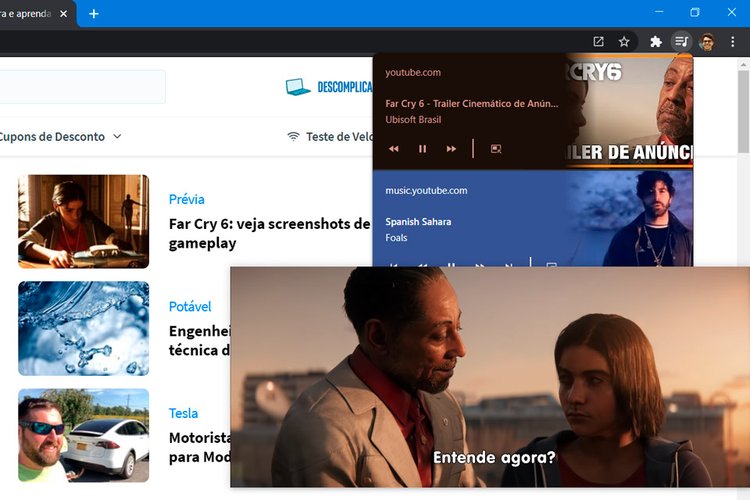Close the current browser tab
The image size is (750, 500).
tap(63, 14)
